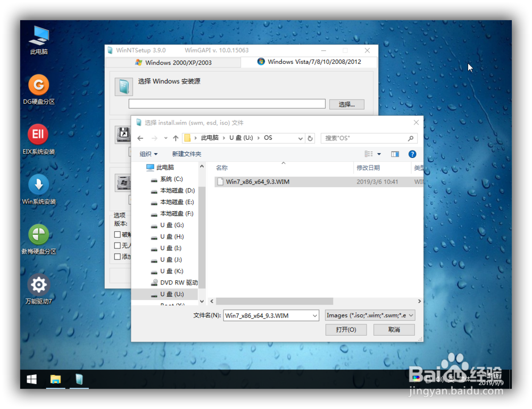Click the Win7_x86_x64_9.3.WIM file icon
532x409 pixels.
click(220, 182)
